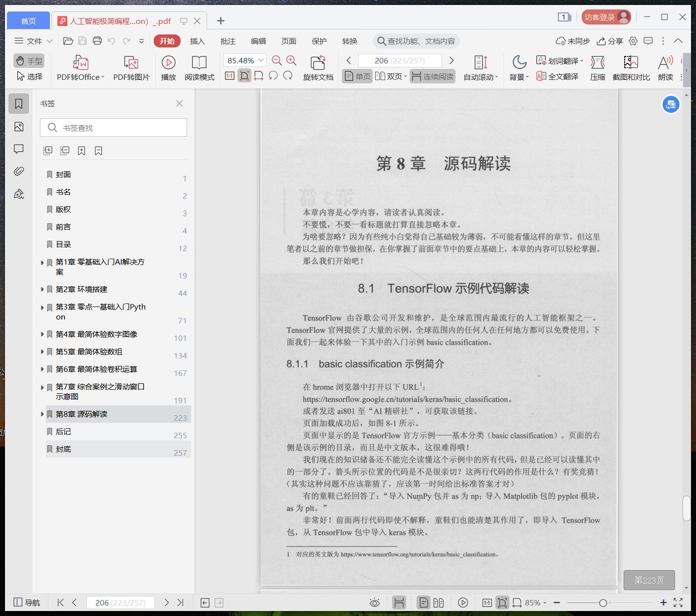Open signature panel in left sidebar

click(x=19, y=194)
